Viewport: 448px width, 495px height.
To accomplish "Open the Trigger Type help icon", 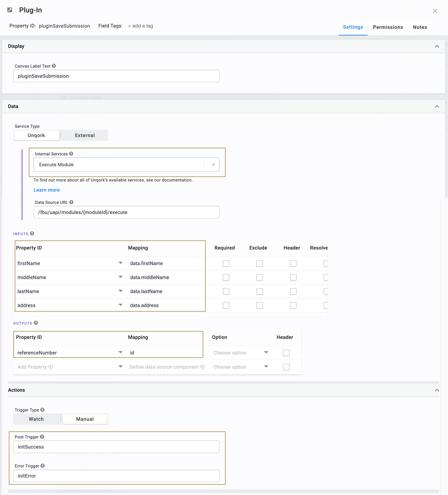I will [x=42, y=409].
